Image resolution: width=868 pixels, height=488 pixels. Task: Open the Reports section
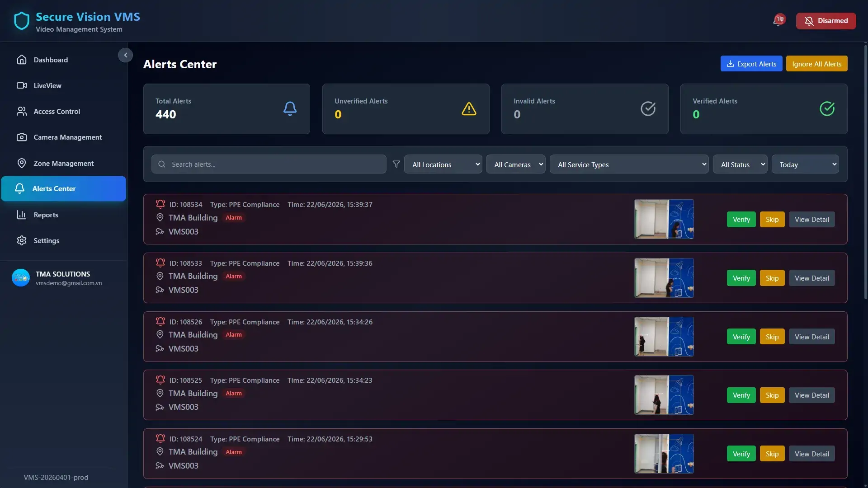pos(63,215)
